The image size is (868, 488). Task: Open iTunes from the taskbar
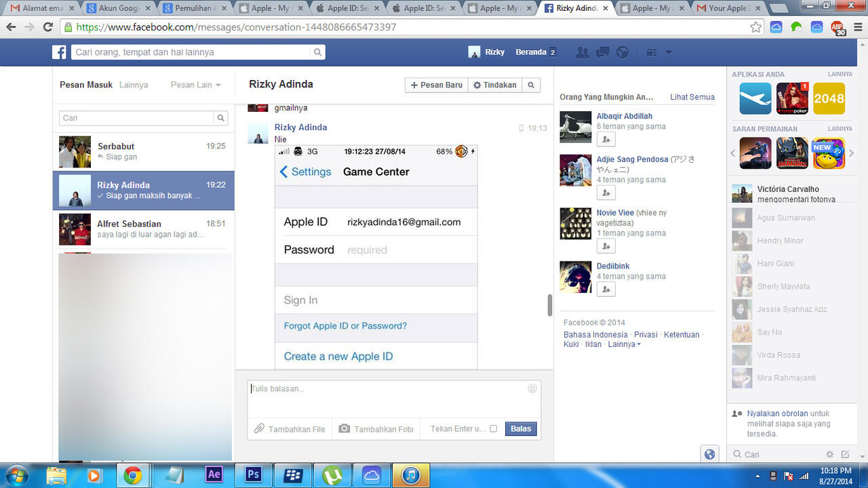pos(411,474)
